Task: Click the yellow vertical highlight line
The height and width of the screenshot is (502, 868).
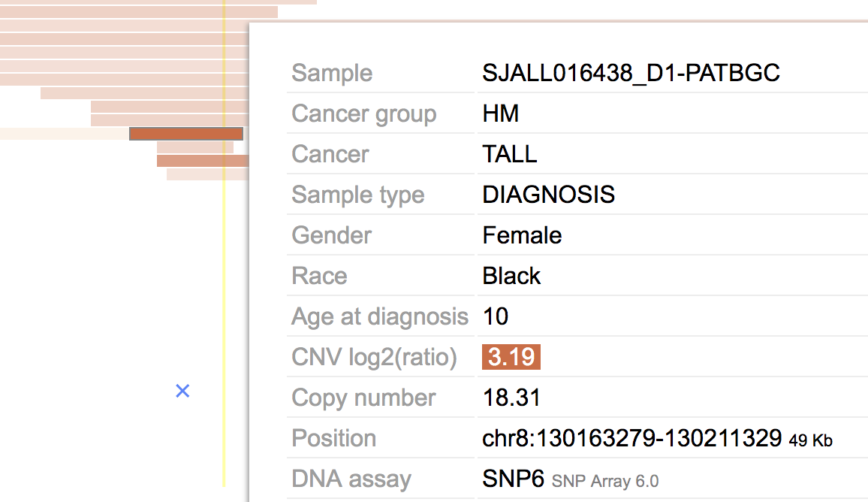Action: tap(225, 243)
